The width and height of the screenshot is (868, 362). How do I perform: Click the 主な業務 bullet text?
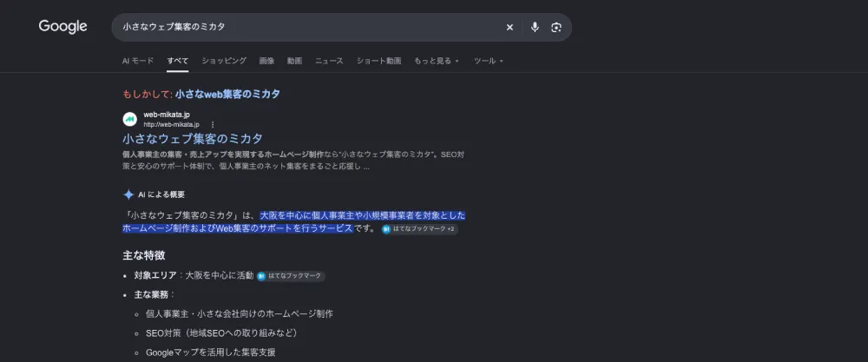coord(155,294)
